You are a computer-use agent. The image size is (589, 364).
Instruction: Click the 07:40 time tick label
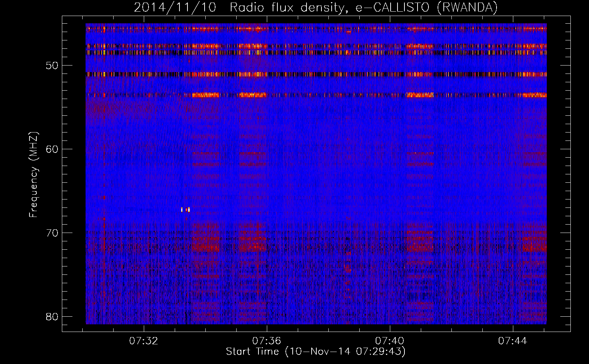coord(390,341)
